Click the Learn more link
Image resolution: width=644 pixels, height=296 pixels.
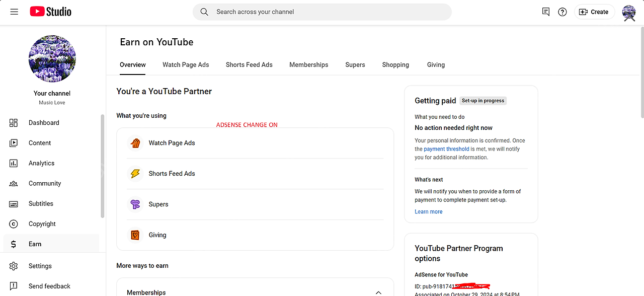click(429, 212)
